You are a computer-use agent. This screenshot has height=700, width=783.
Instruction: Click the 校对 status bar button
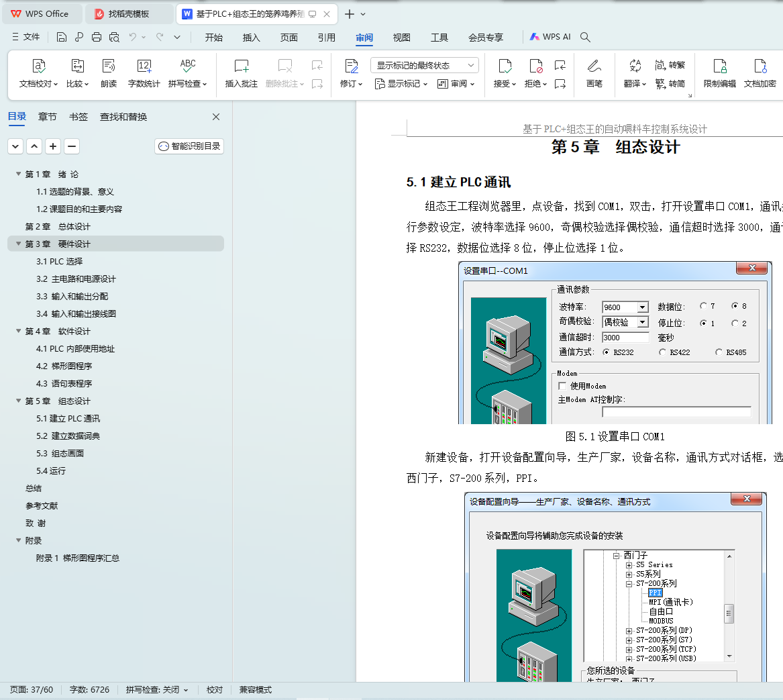point(215,690)
